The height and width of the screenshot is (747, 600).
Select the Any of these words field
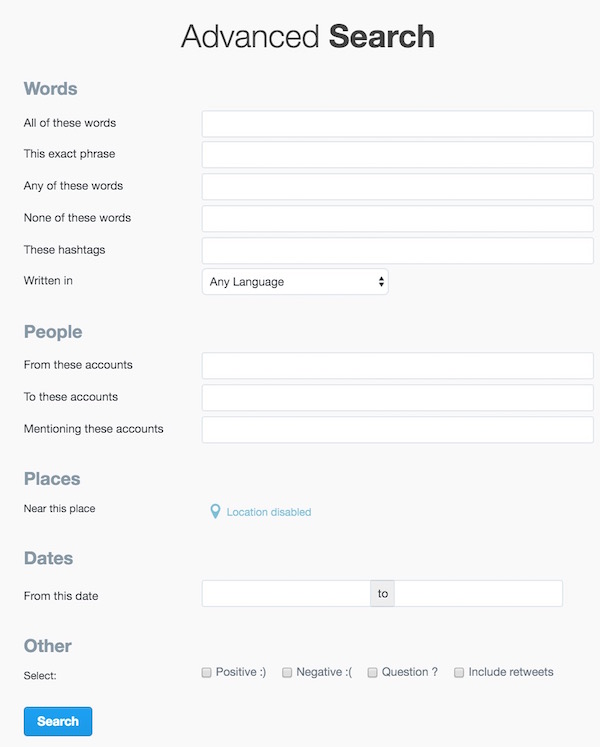397,187
